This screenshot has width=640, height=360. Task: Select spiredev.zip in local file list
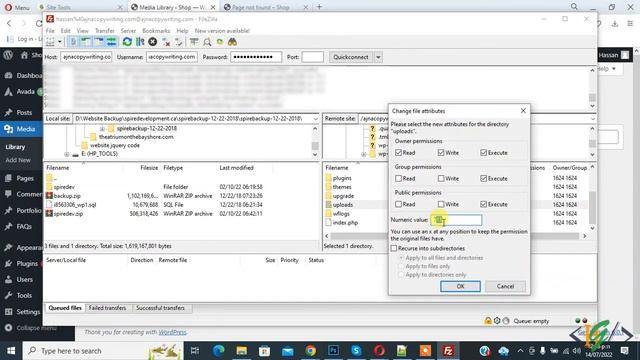(69, 213)
